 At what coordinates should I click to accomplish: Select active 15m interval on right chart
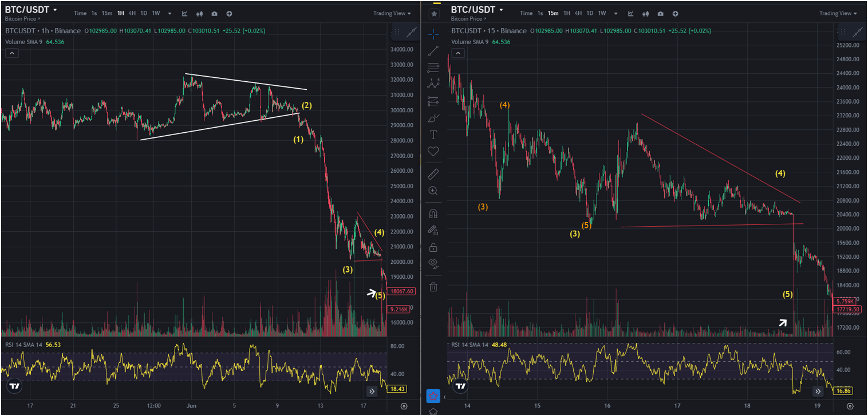pos(553,13)
